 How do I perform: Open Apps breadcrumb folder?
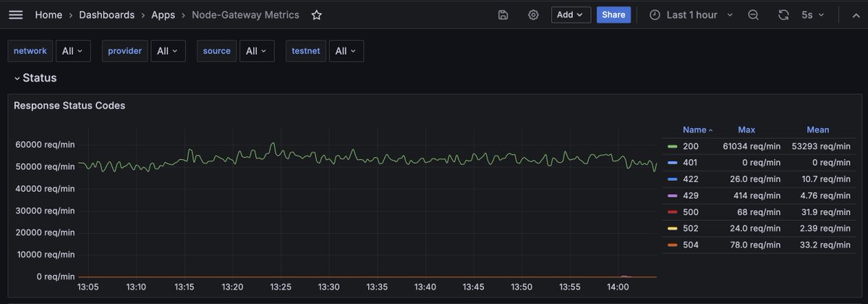pos(163,14)
